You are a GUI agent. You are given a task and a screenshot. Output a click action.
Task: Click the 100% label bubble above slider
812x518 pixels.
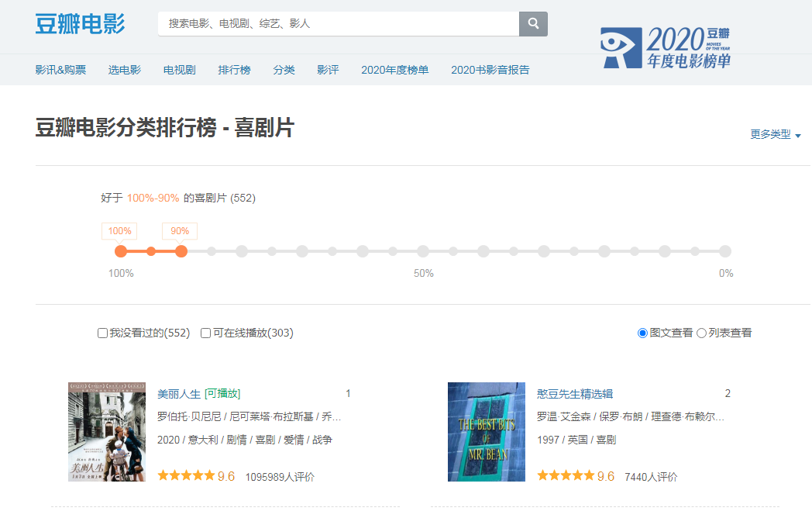[119, 231]
